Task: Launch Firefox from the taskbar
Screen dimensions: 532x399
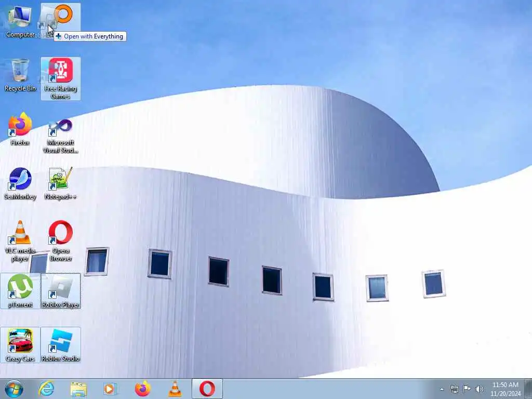Action: tap(142, 389)
